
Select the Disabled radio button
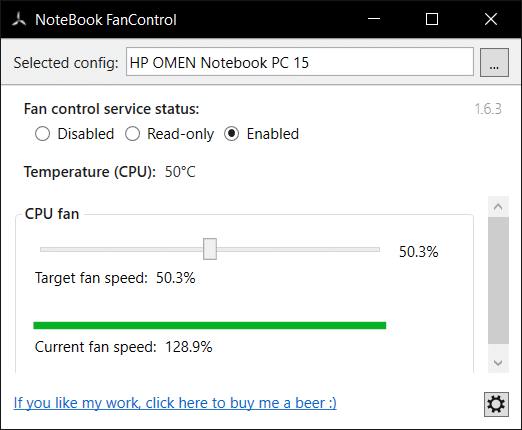43,134
